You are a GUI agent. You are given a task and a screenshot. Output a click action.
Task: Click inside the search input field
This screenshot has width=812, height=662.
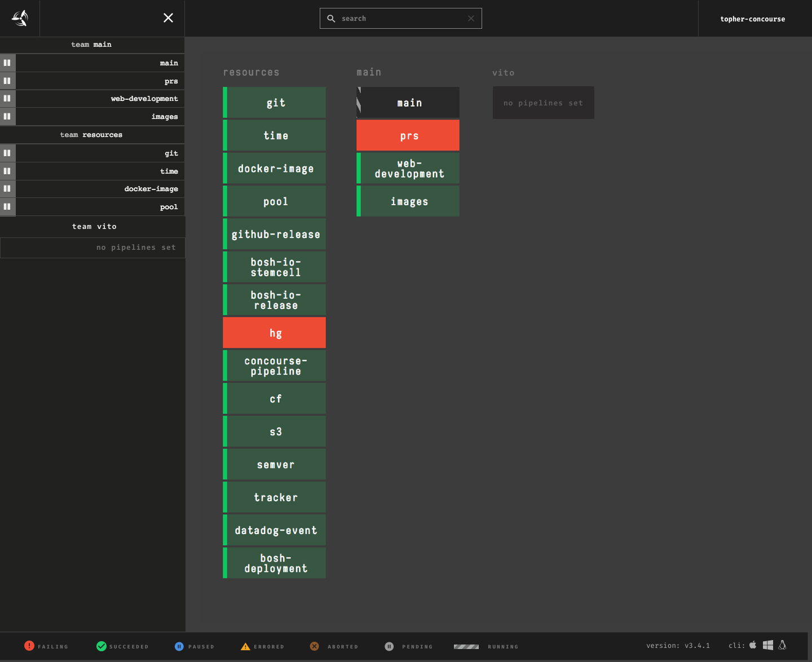[x=400, y=18]
